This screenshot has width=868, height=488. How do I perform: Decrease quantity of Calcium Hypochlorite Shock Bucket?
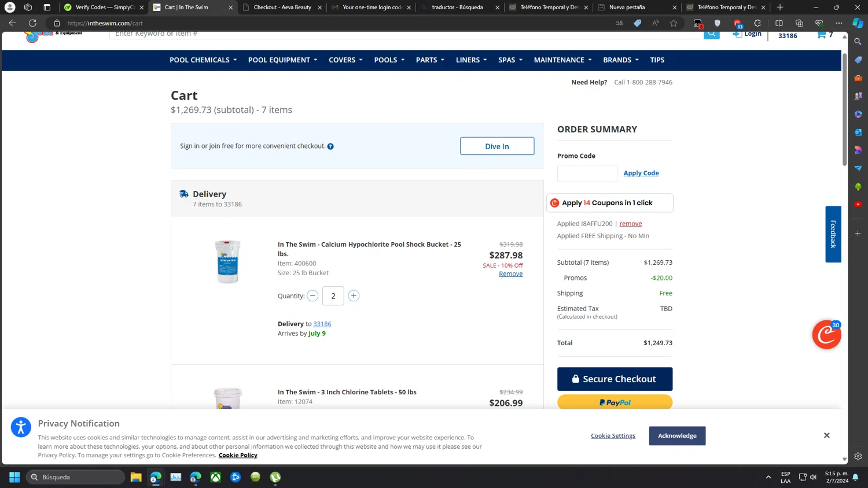(312, 295)
